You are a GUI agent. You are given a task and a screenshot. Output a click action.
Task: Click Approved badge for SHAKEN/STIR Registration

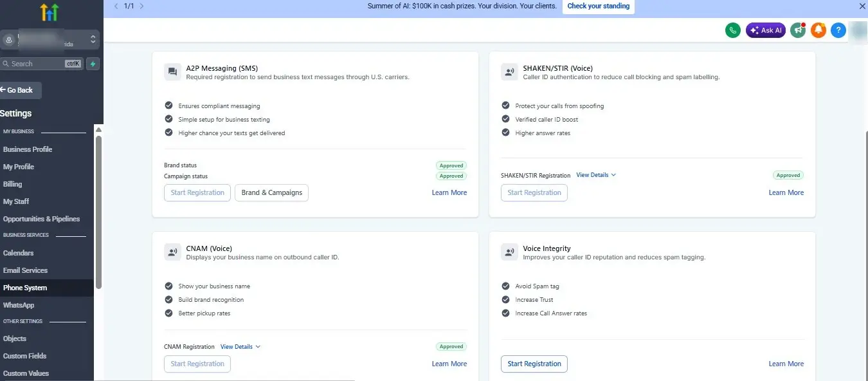click(x=788, y=175)
